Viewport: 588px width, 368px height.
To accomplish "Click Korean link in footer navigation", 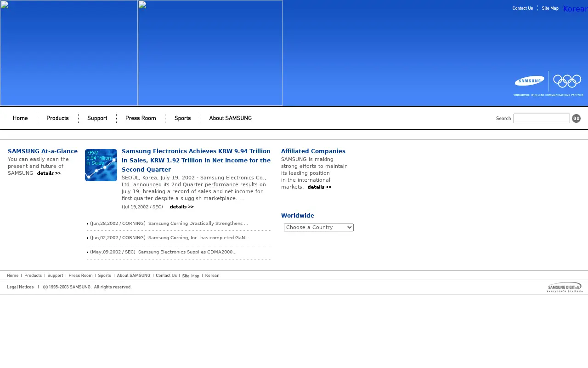I will click(212, 276).
